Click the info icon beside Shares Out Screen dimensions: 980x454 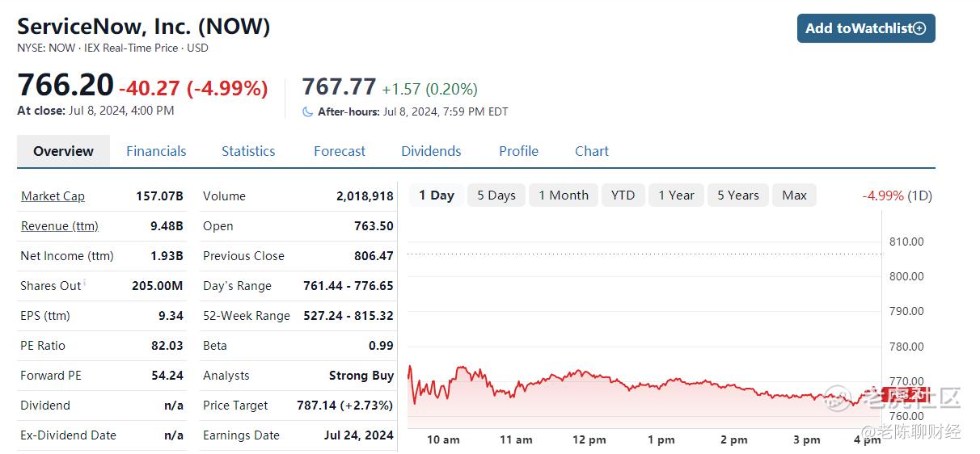85,283
